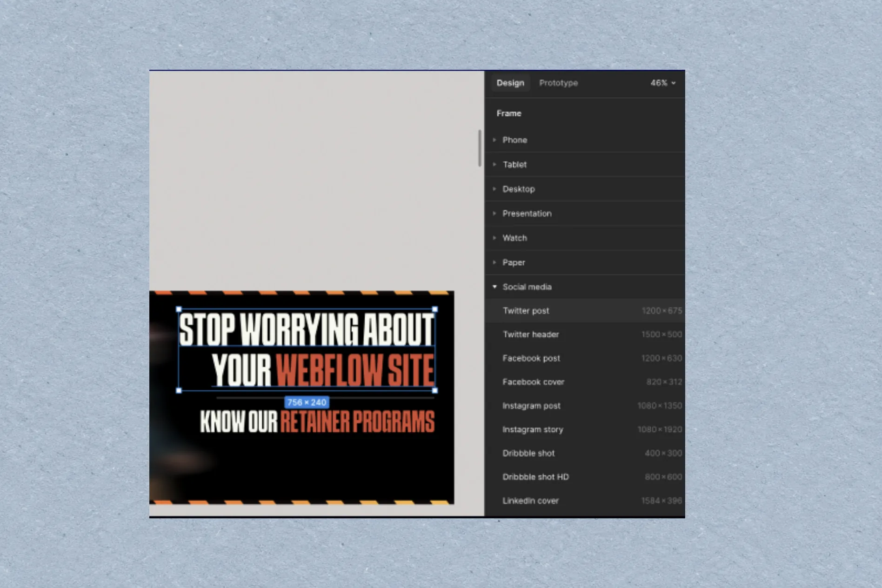Expand the Phone frame presets

[x=585, y=140]
